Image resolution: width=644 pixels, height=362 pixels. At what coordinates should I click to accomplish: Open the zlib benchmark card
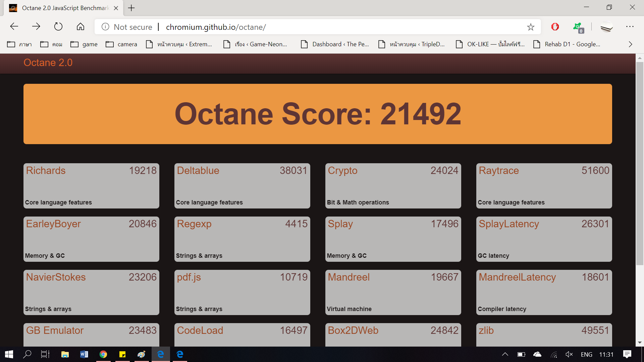(x=544, y=335)
